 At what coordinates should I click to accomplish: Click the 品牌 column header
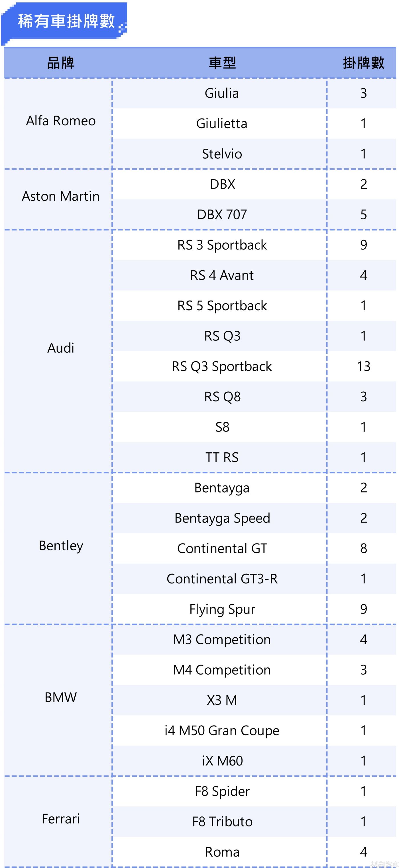point(61,63)
